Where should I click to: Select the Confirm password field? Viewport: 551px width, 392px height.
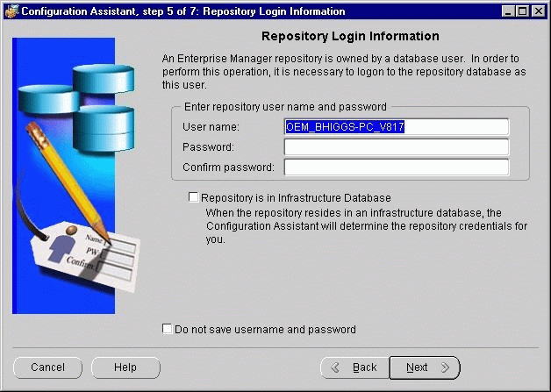pyautogui.click(x=396, y=167)
